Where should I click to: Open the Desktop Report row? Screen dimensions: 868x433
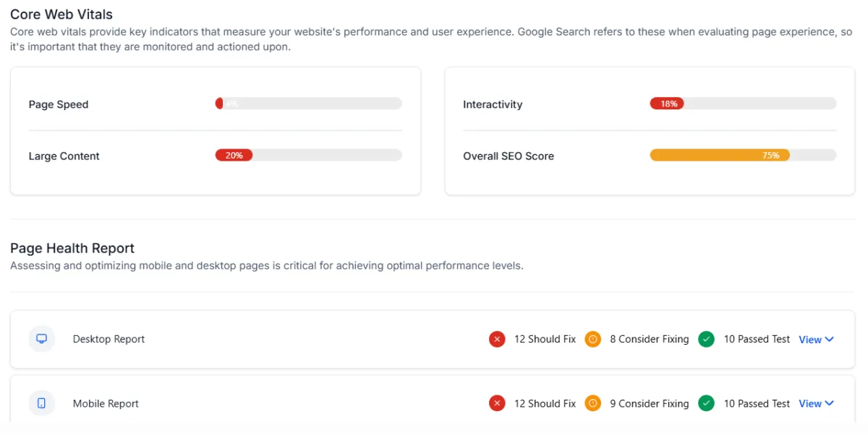433,339
